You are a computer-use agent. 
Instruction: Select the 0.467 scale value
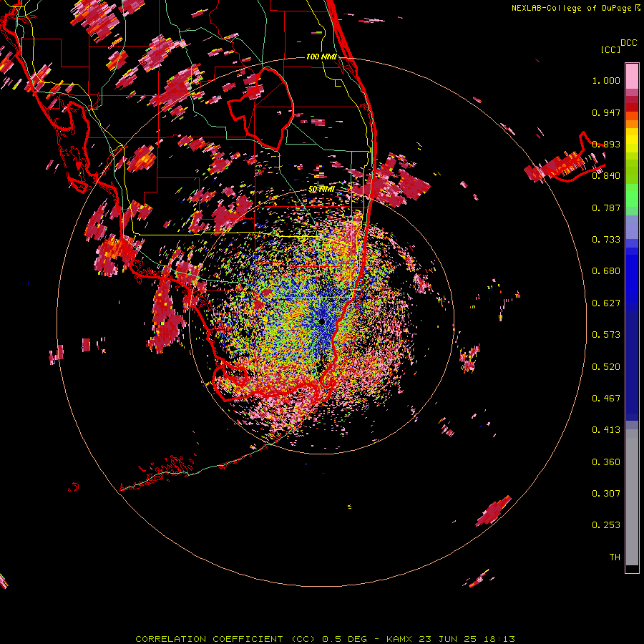click(x=606, y=399)
